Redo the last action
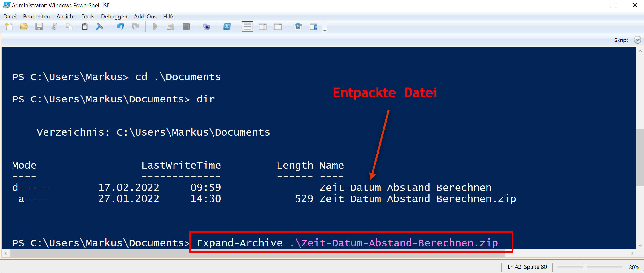The height and width of the screenshot is (273, 644). 135,27
